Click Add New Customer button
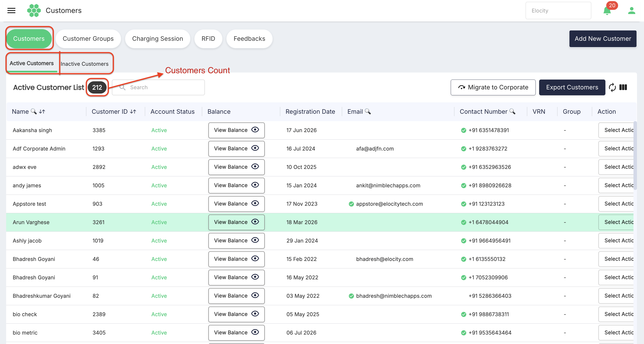This screenshot has width=644, height=344. click(x=603, y=39)
